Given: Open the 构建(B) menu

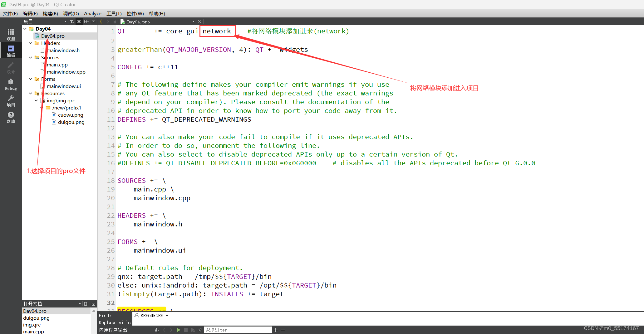Looking at the screenshot, I should point(50,13).
